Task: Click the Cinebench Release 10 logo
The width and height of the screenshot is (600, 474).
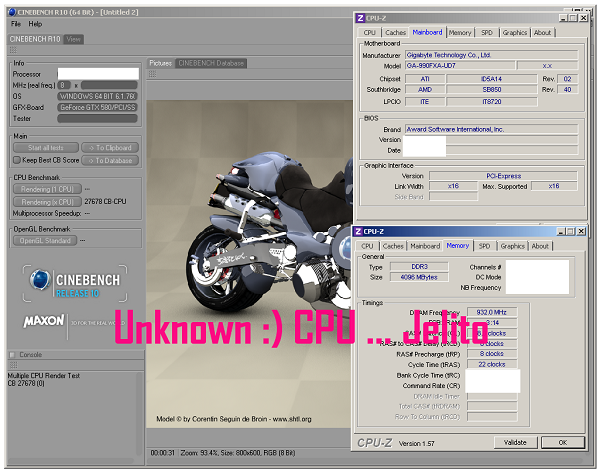Action: point(75,283)
